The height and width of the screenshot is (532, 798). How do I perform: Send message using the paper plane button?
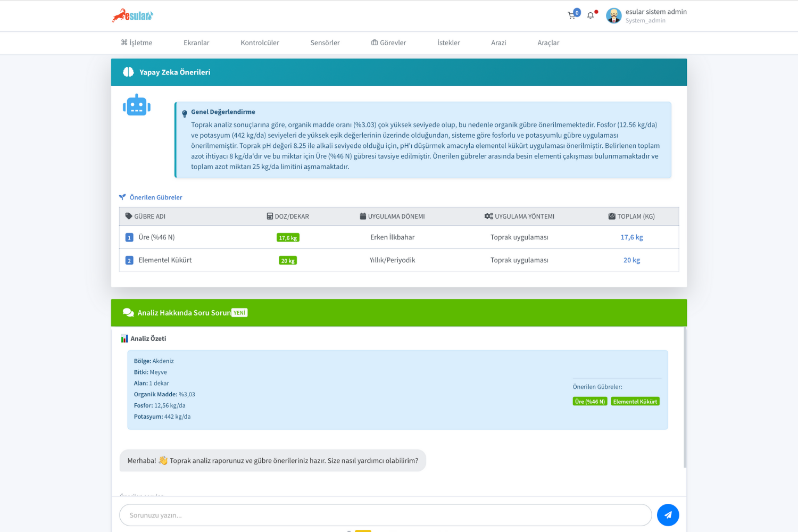click(668, 514)
